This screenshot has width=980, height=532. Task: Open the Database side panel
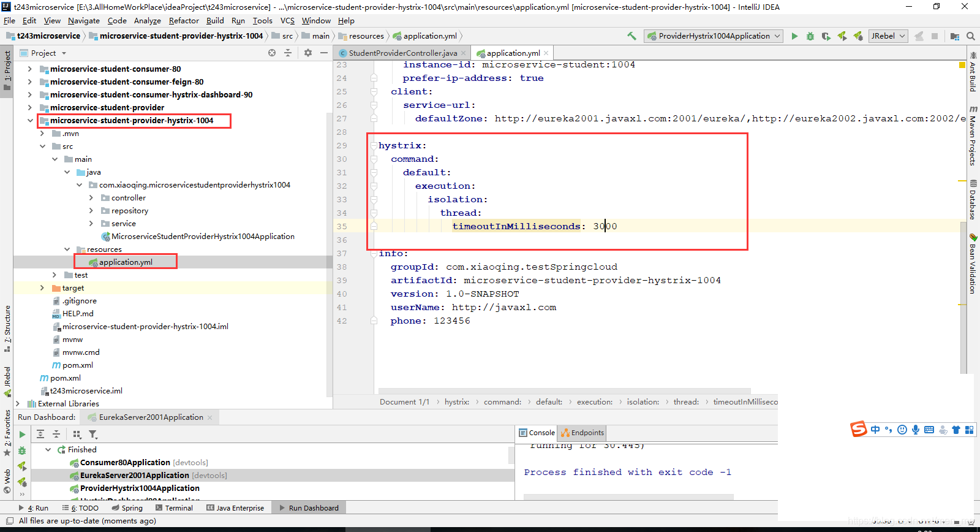tap(973, 200)
